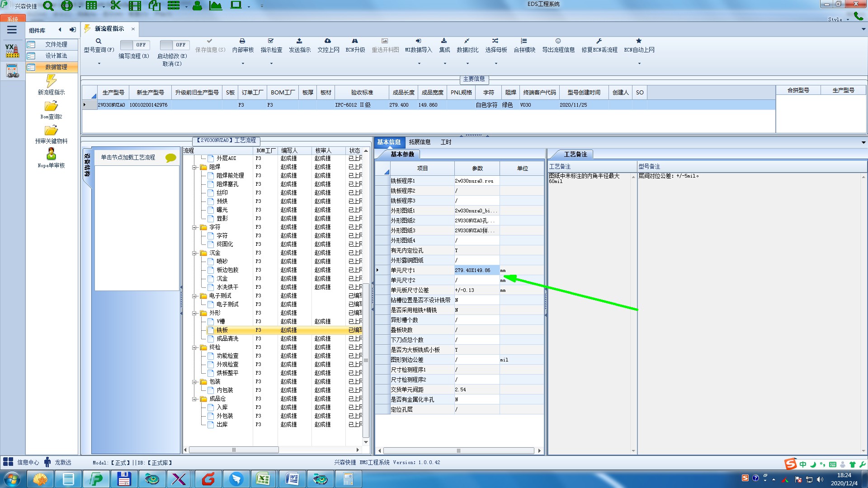The width and height of the screenshot is (868, 488).
Task: Open 新流程指示 lightning icon in sidebar
Action: click(x=51, y=81)
